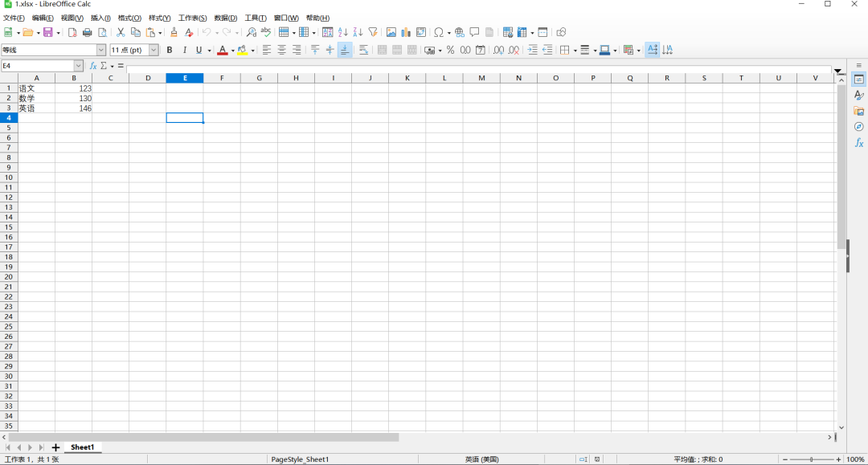The width and height of the screenshot is (868, 465).
Task: Click the Print icon
Action: (x=87, y=33)
